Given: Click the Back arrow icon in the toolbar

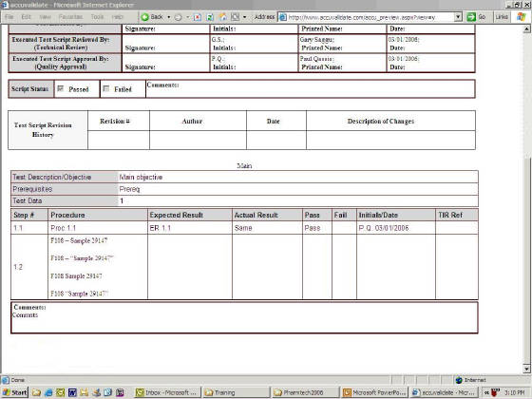Looking at the screenshot, I should tap(144, 17).
